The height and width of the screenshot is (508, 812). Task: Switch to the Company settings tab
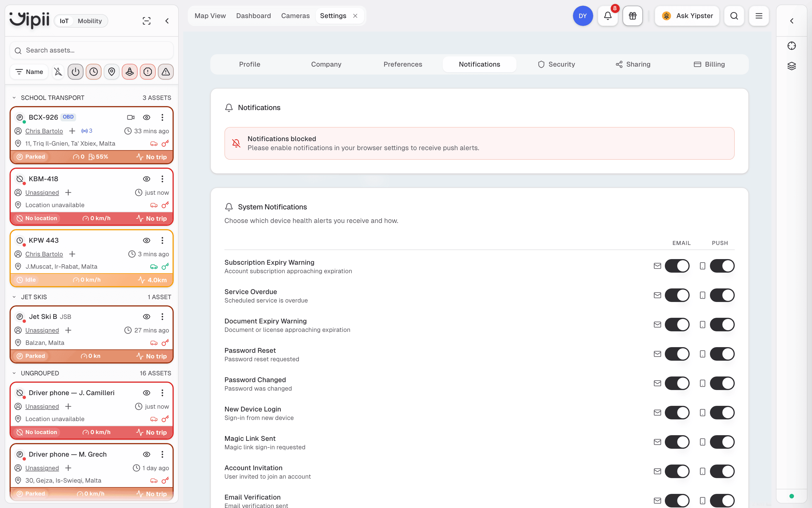pyautogui.click(x=326, y=64)
